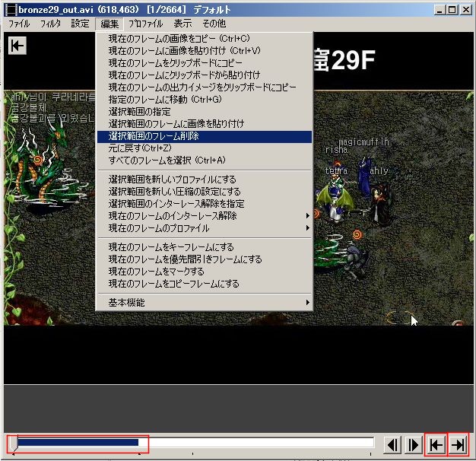Click the start-mark icon overlaid on video
This screenshot has height=461, width=476.
[17, 46]
